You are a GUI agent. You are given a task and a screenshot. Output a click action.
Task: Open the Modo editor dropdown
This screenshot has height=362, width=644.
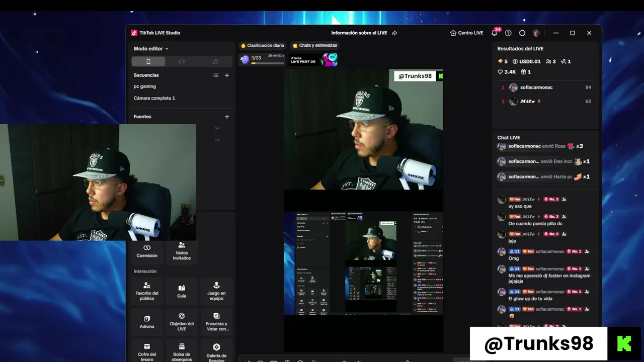pyautogui.click(x=151, y=49)
